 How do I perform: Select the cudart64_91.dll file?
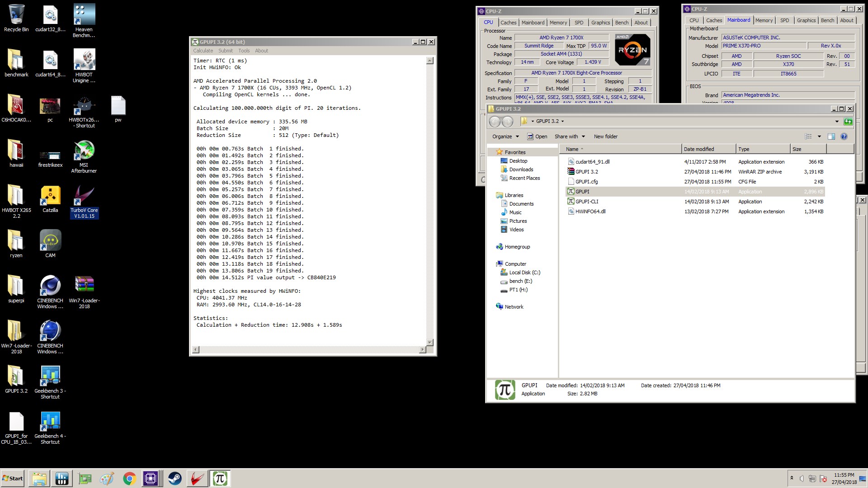(x=695, y=162)
